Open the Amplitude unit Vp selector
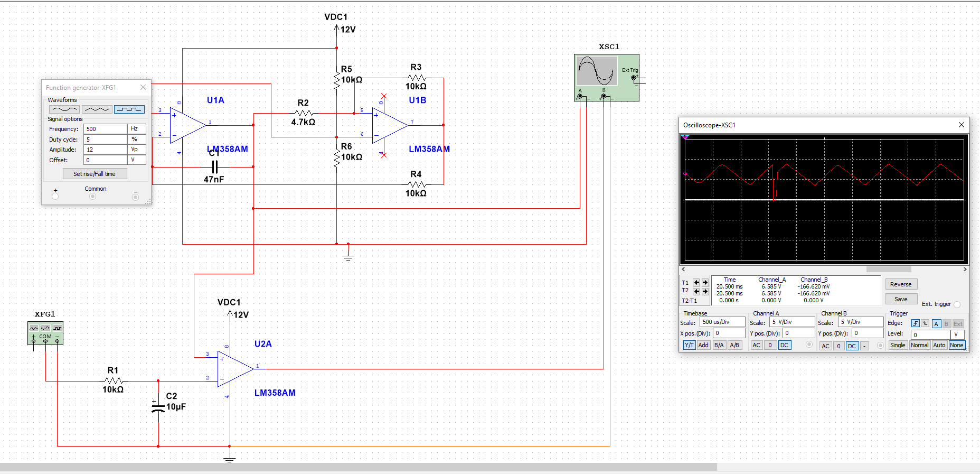Viewport: 980px width, 474px height. [x=136, y=150]
